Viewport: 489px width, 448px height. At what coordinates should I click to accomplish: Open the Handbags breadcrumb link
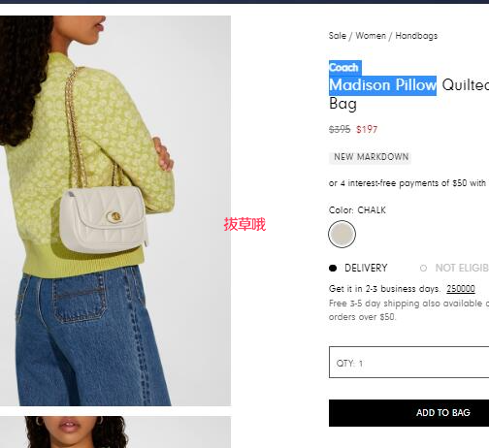pos(416,36)
